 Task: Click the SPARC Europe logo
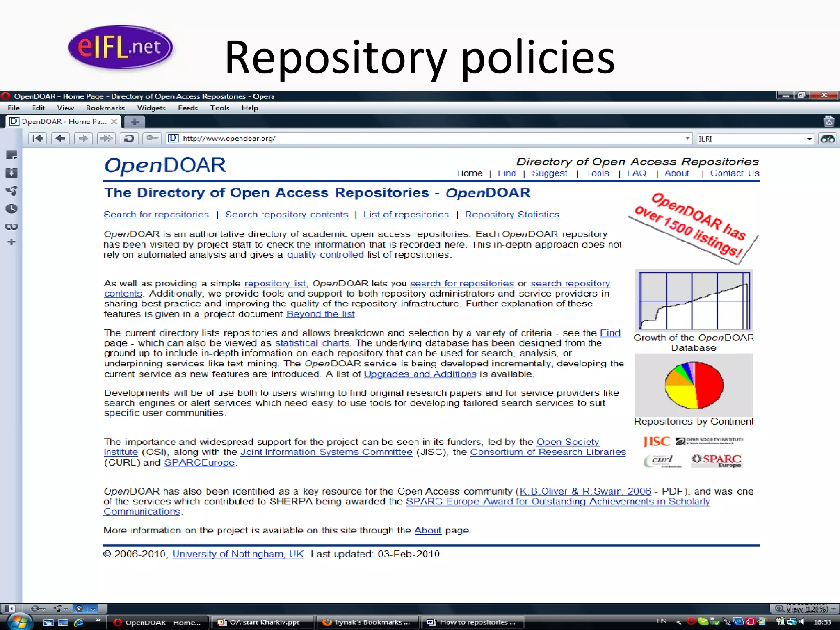[717, 460]
